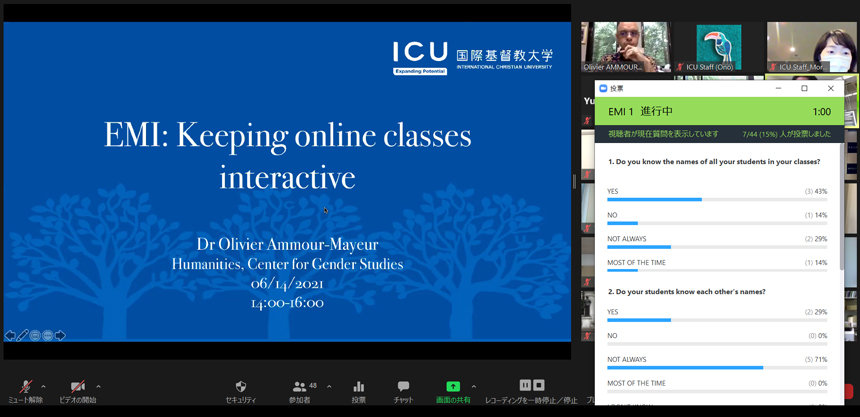Image resolution: width=860 pixels, height=417 pixels.
Task: Click MOST OF THE TIME under question 1
Action: click(x=636, y=263)
